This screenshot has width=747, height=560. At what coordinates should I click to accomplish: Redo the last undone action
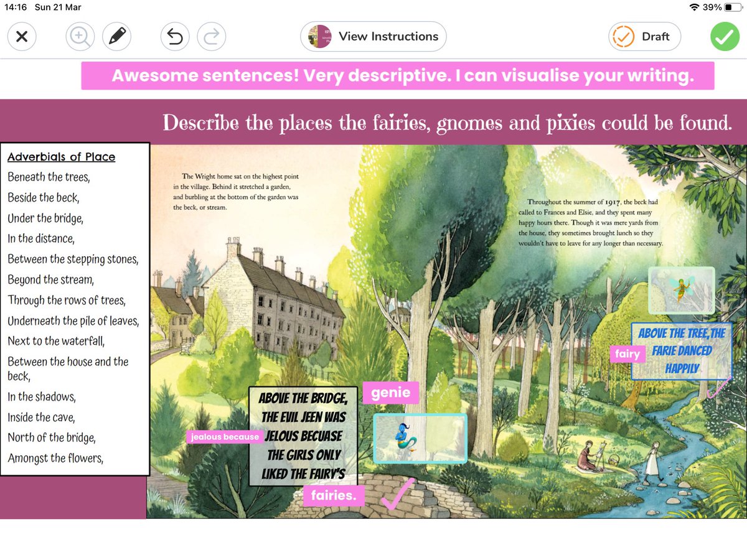click(212, 37)
